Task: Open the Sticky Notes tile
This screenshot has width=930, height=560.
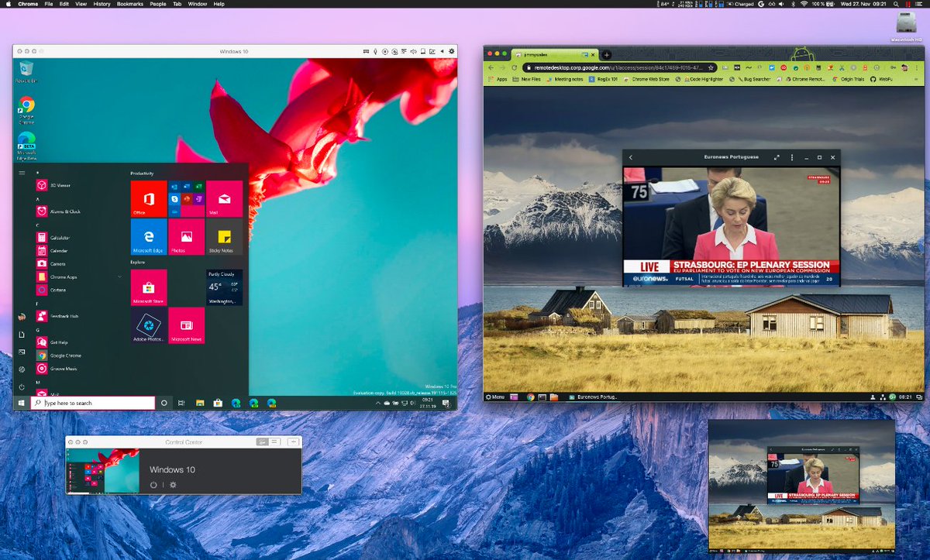Action: tap(224, 237)
